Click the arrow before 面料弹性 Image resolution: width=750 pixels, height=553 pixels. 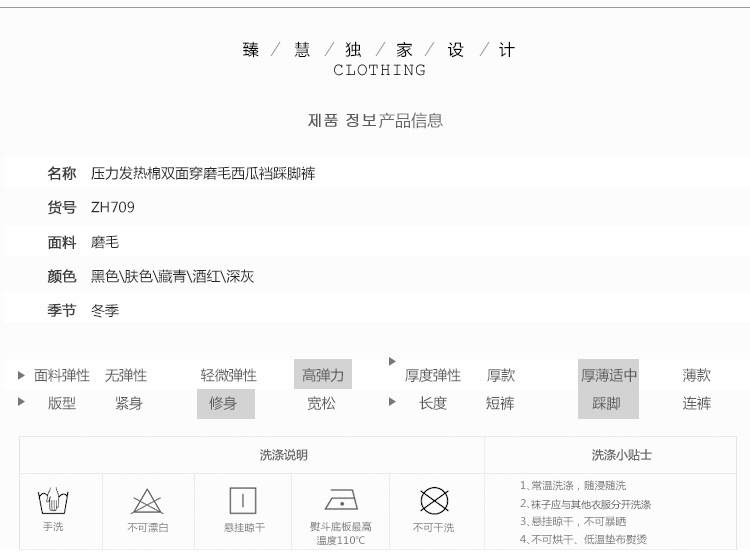pos(21,375)
